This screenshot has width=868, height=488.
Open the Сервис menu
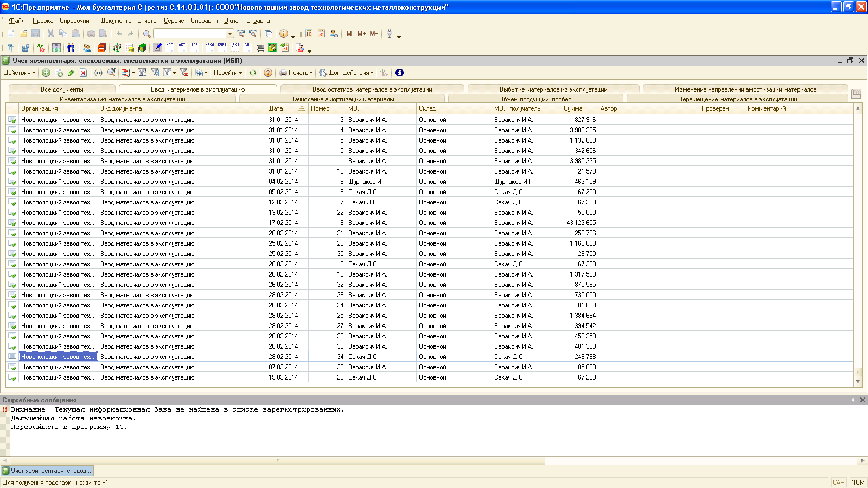174,21
